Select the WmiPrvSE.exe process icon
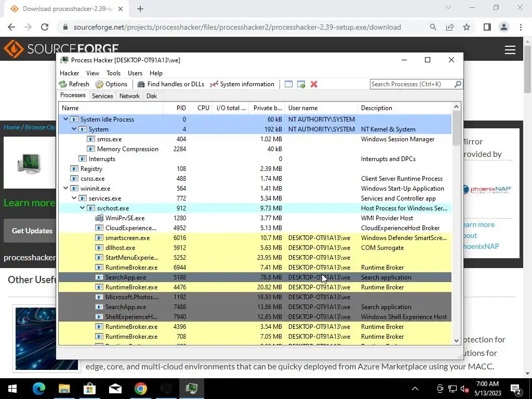Screen dimensions: 532x399 [x=99, y=218]
